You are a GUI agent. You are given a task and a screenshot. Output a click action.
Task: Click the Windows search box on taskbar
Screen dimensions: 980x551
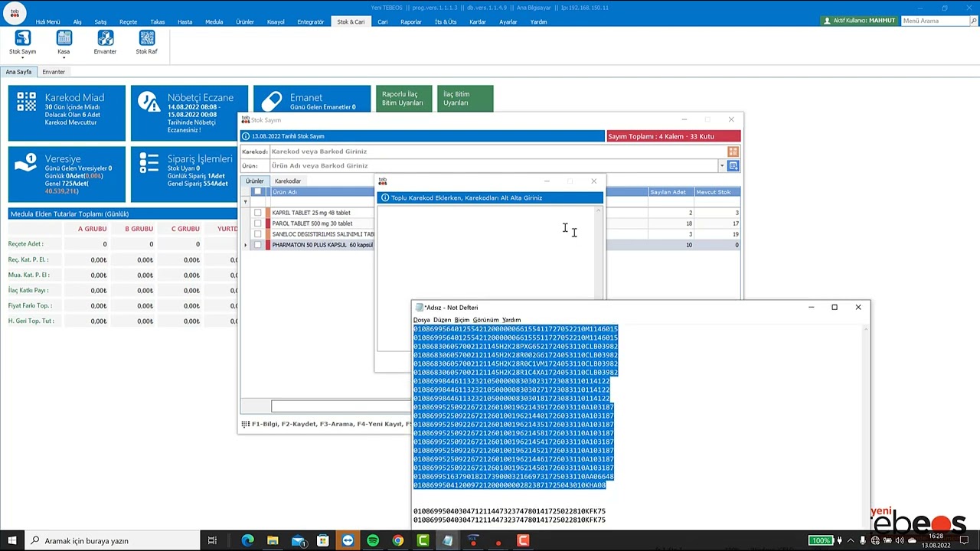click(x=113, y=541)
